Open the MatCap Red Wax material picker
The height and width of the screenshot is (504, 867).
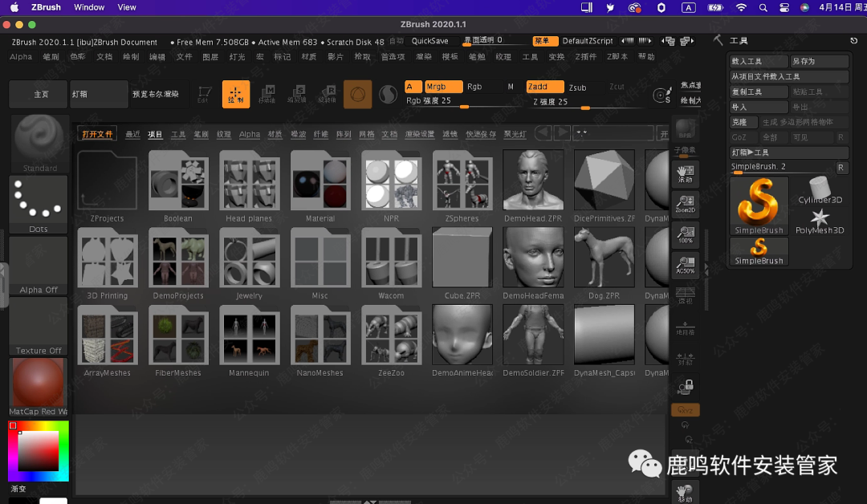pos(39,386)
